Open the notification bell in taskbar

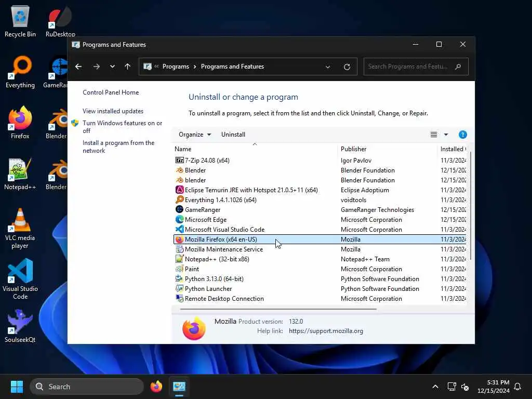pyautogui.click(x=518, y=387)
